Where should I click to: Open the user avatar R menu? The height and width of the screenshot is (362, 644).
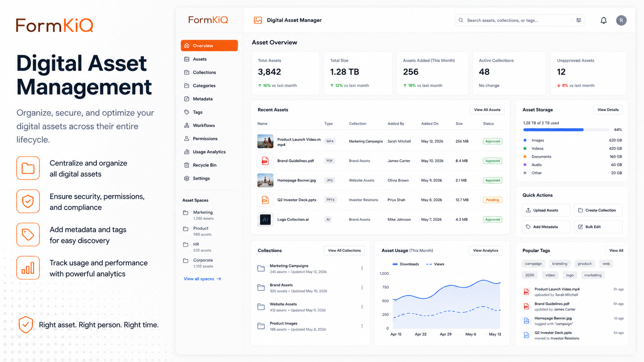click(621, 20)
